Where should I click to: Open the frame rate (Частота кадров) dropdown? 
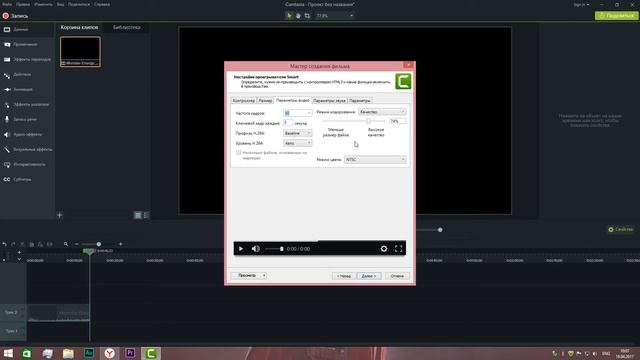298,113
